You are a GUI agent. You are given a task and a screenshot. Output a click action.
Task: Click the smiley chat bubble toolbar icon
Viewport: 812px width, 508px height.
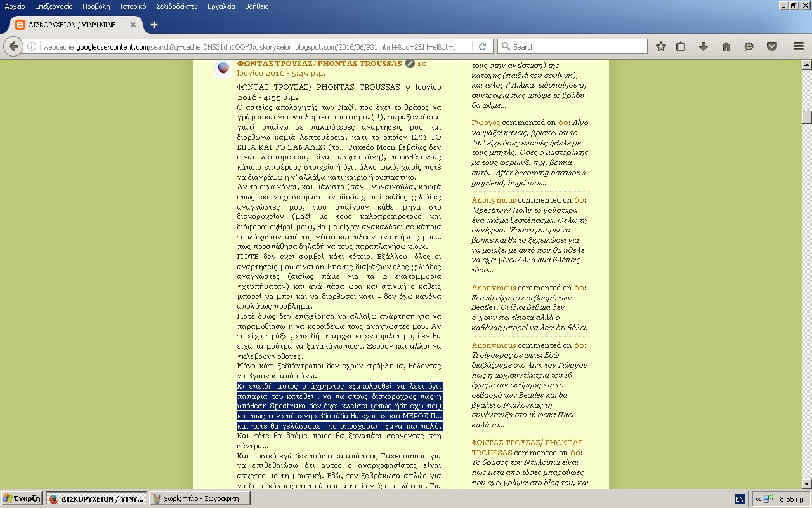click(x=749, y=46)
